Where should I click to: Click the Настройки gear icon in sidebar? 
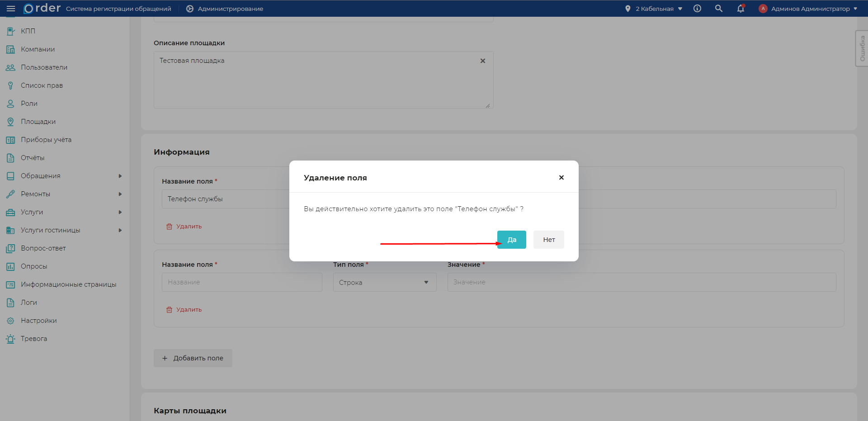10,321
